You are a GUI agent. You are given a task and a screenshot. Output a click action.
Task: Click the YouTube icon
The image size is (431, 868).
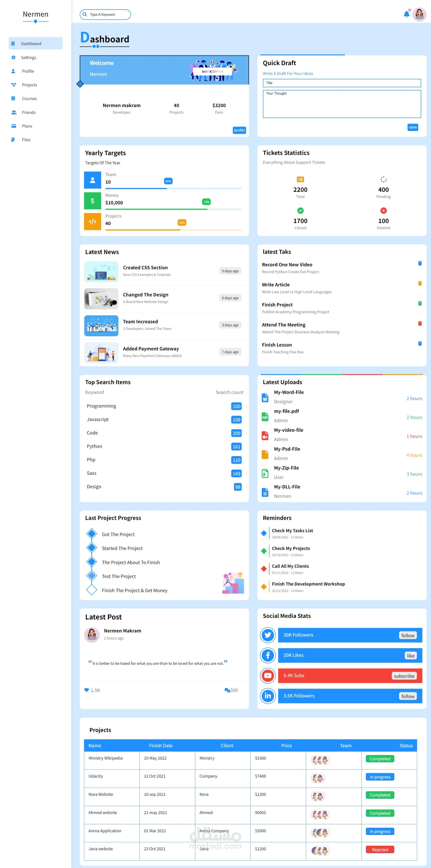[x=268, y=675]
